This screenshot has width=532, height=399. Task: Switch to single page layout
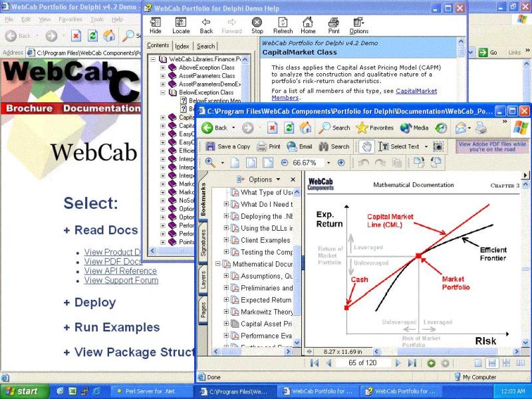(x=478, y=363)
